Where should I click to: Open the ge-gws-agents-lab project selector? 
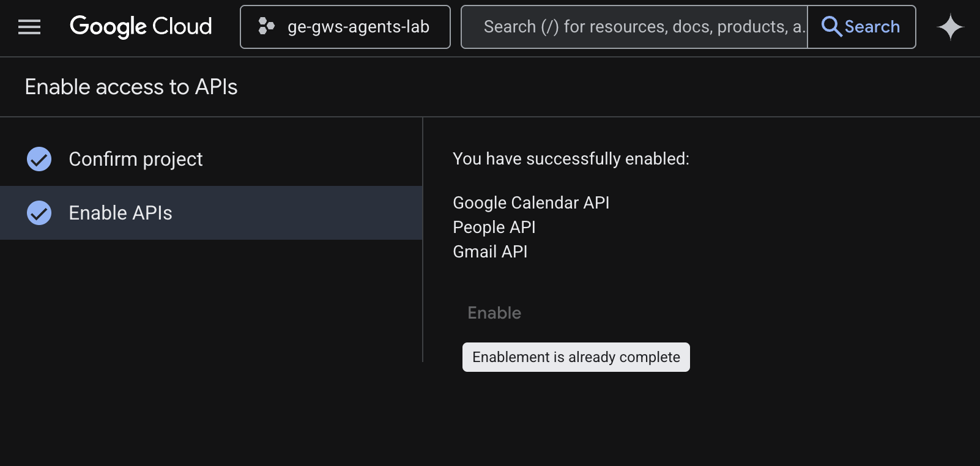click(345, 27)
